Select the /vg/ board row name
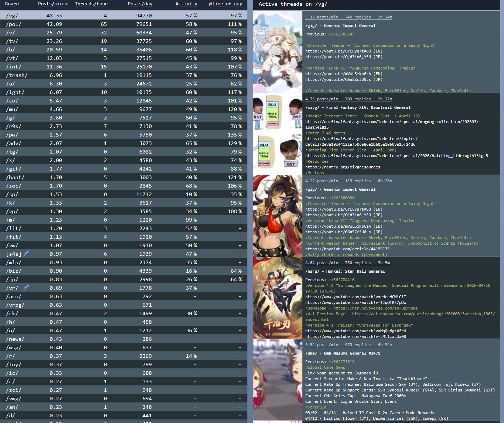This screenshot has height=423, width=504. [x=12, y=16]
